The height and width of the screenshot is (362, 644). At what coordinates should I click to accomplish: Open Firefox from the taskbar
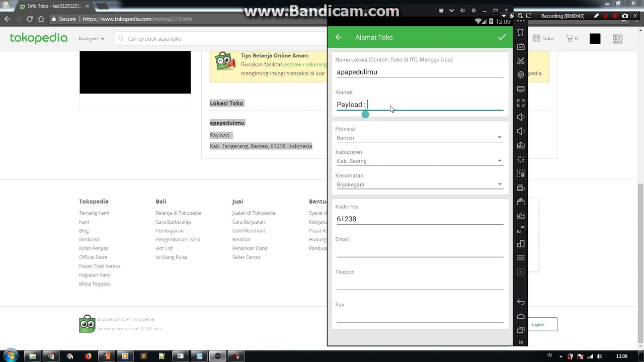point(88,356)
